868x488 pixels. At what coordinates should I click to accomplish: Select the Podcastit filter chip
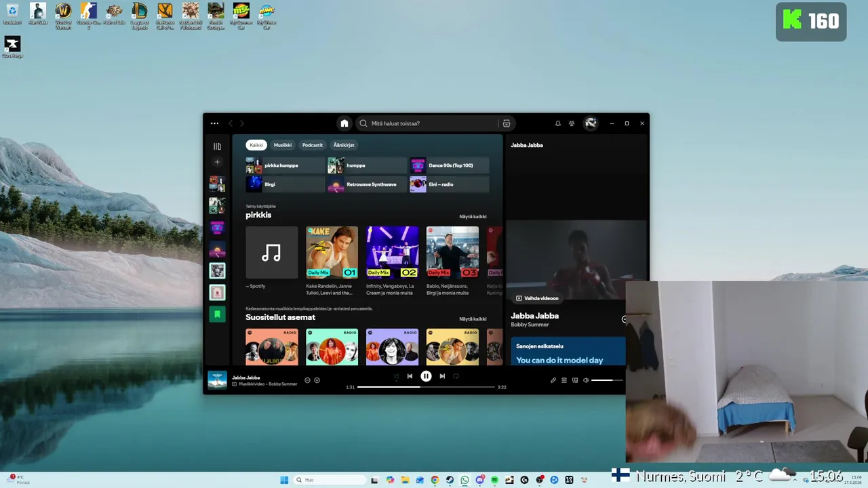tap(313, 145)
